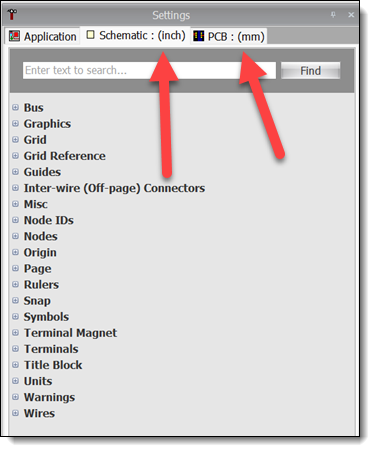Select the Snap label
Screen dimensions: 375x452
[x=37, y=301]
